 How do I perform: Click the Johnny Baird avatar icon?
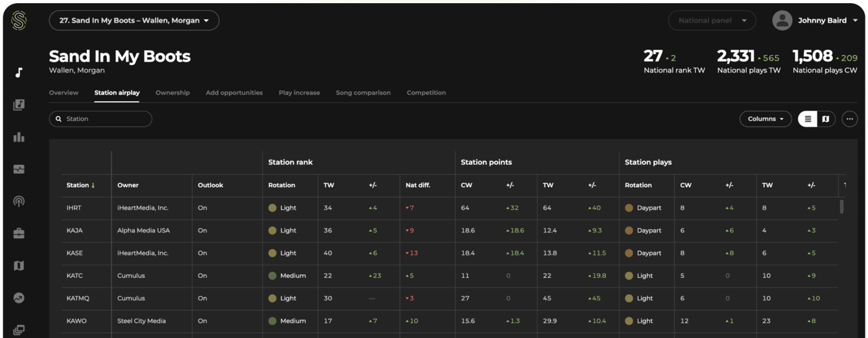tap(782, 21)
